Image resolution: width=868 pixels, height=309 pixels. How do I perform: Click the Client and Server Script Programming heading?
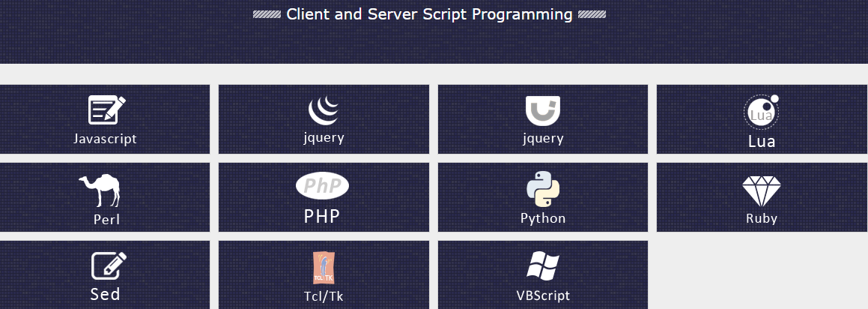429,14
